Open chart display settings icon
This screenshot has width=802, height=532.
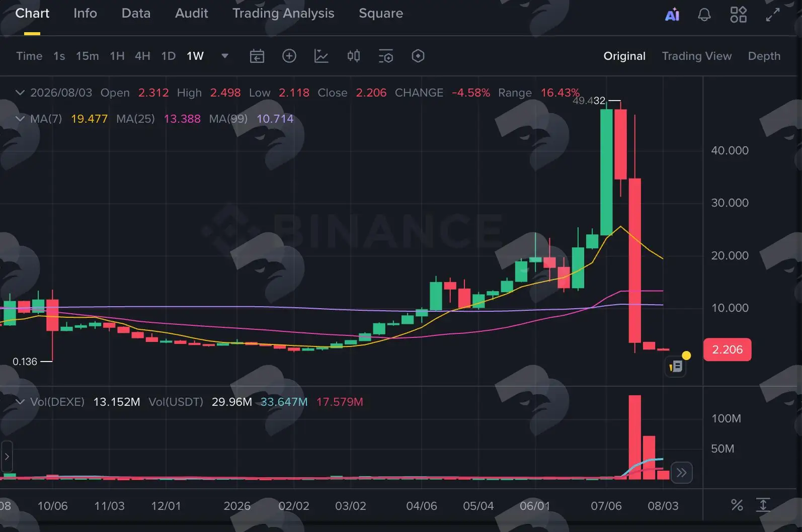click(386, 56)
